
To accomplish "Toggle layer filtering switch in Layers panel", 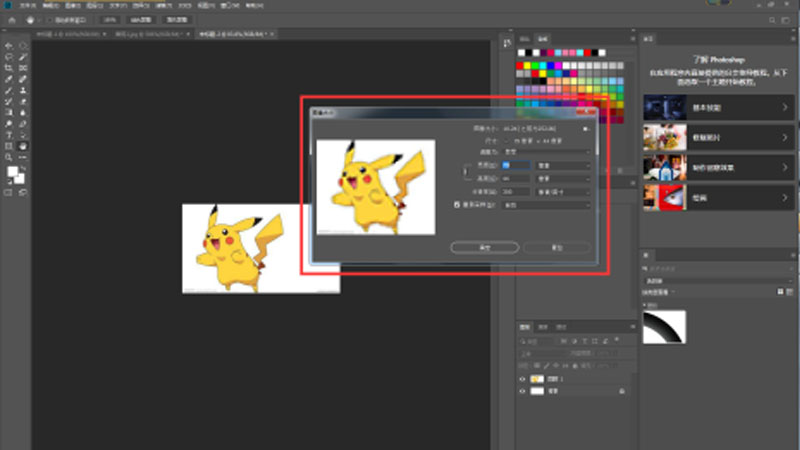I will (616, 340).
